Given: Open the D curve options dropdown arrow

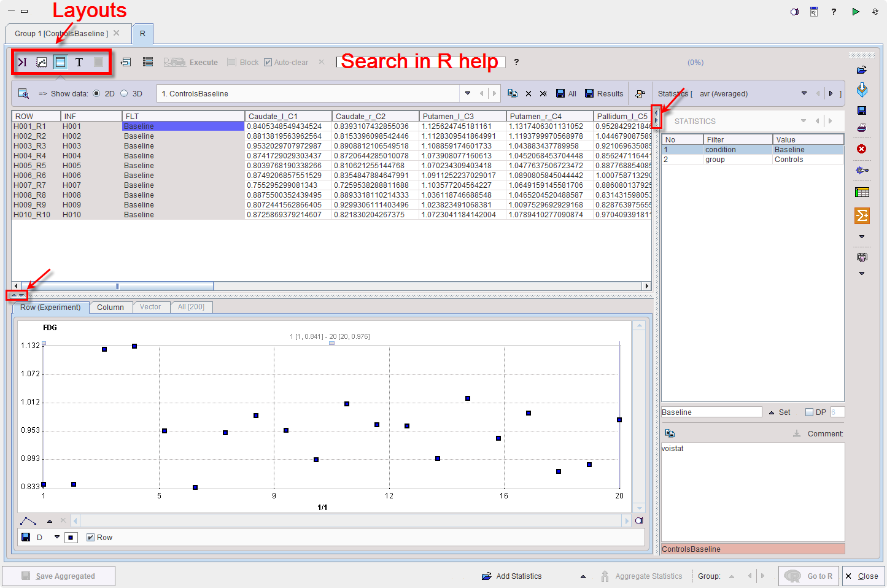Looking at the screenshot, I should (57, 537).
